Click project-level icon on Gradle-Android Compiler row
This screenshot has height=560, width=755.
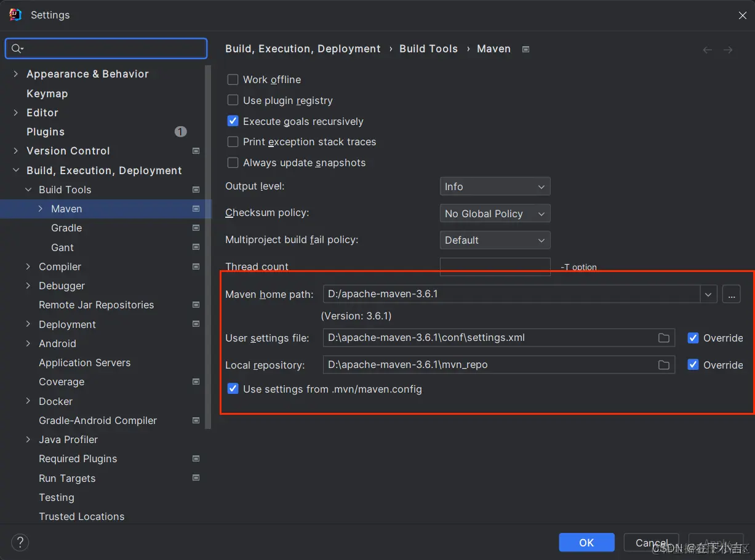196,420
